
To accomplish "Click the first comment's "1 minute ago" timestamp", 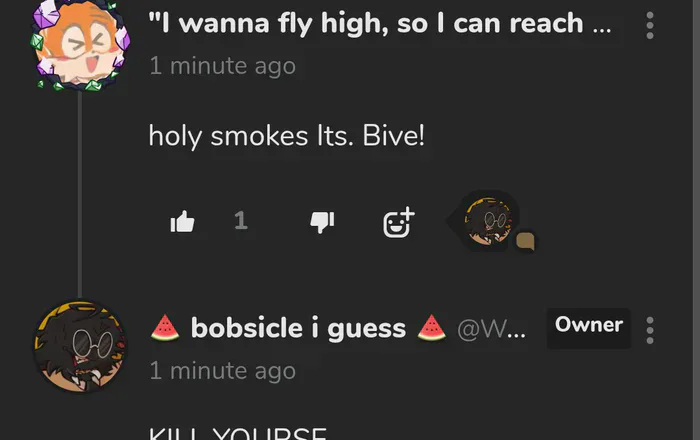I will tap(222, 66).
